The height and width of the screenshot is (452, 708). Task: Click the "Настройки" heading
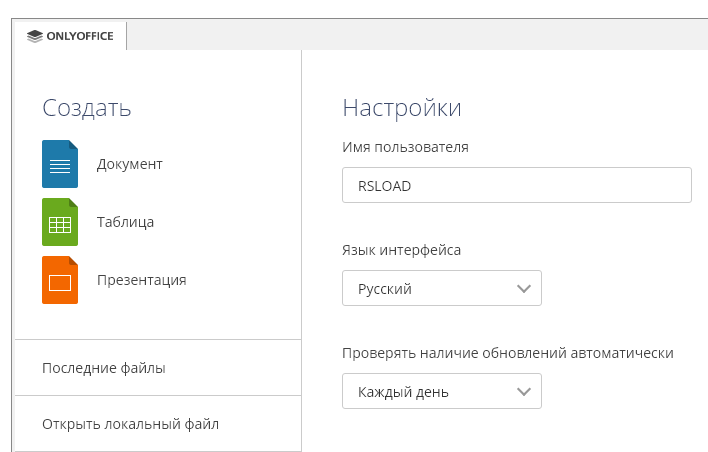402,108
